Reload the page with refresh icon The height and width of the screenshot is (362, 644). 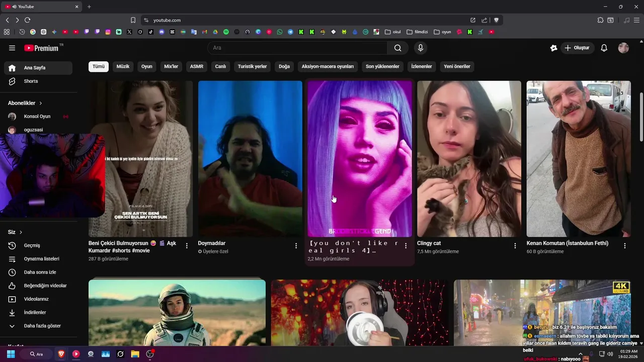click(x=27, y=20)
